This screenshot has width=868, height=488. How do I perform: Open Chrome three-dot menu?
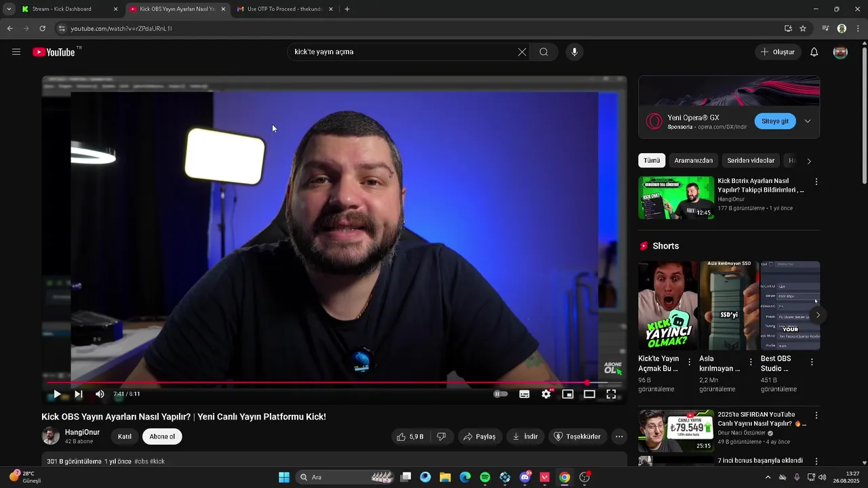(859, 28)
